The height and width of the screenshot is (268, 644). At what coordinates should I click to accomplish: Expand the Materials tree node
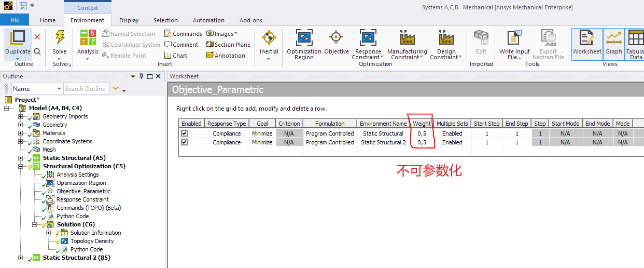pyautogui.click(x=21, y=133)
